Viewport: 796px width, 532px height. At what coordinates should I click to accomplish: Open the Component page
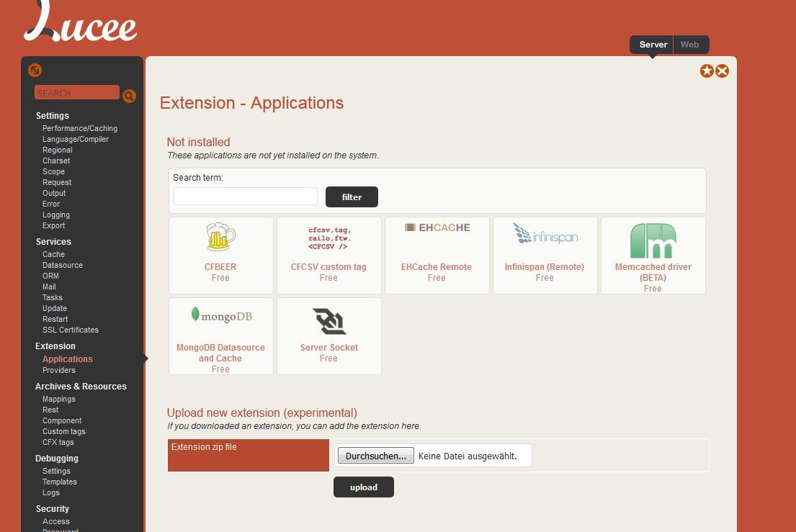(62, 421)
